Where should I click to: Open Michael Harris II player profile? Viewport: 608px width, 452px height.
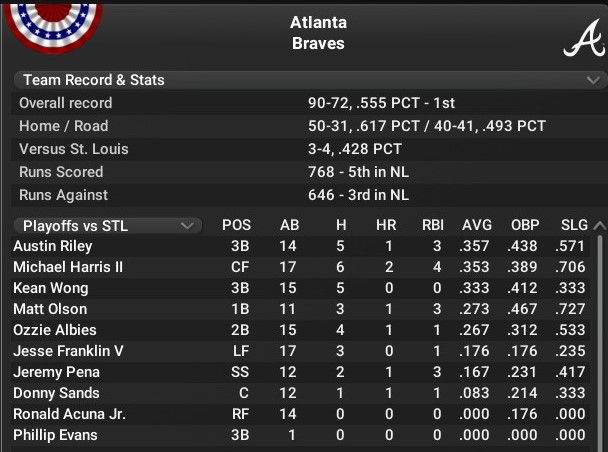68,267
